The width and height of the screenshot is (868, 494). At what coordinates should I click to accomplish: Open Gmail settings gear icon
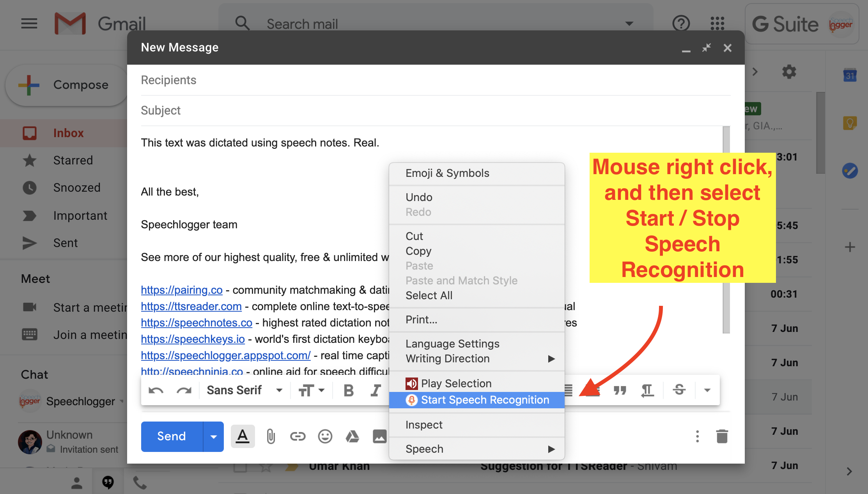[789, 72]
